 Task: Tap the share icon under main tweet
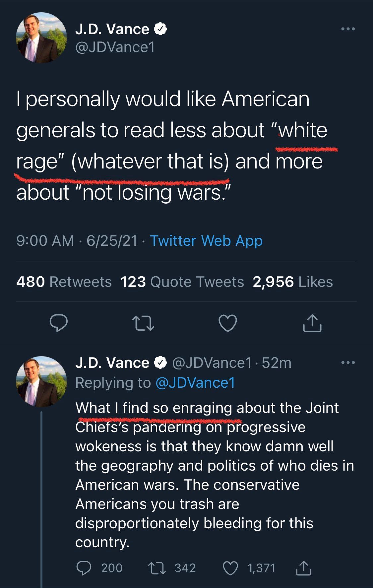tap(312, 323)
